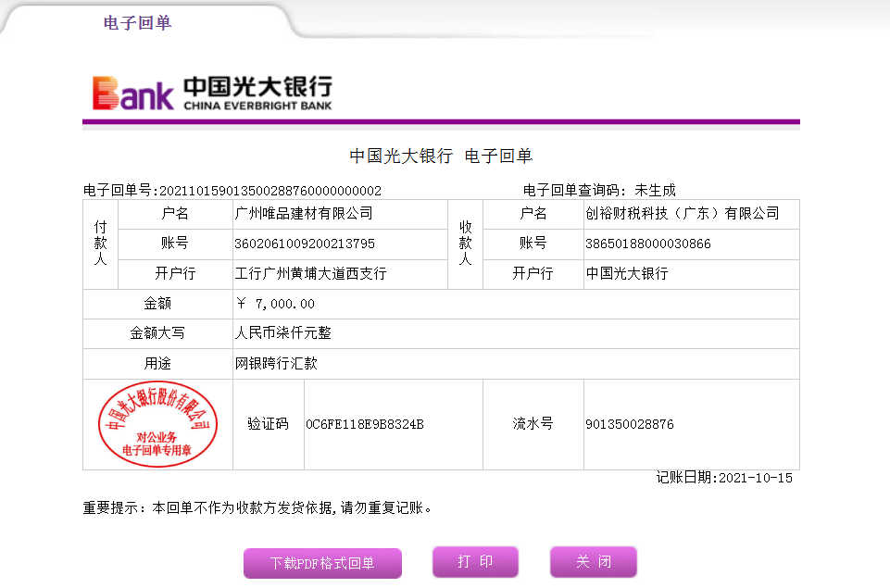Select serial number 901350028876

[630, 424]
